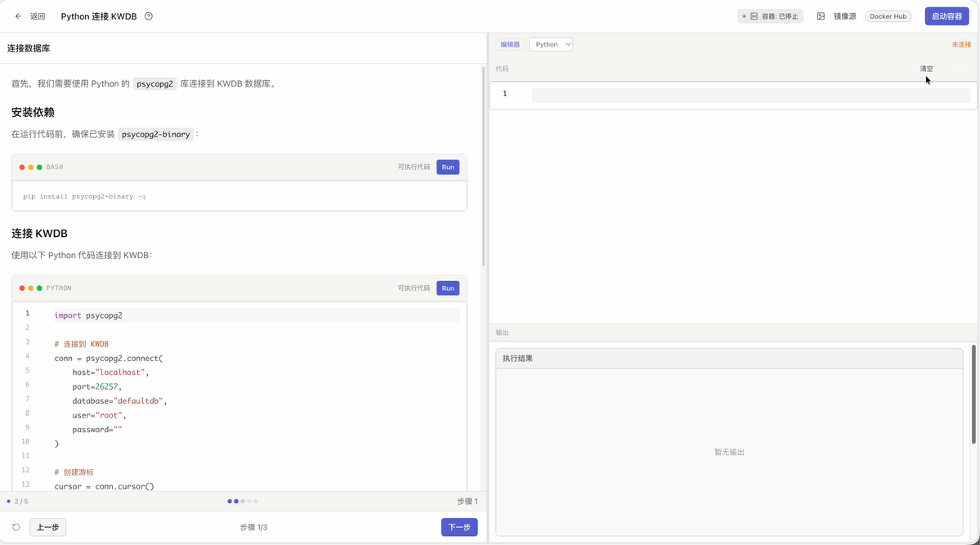This screenshot has height=545, width=980.
Task: Click the 执行结果 header
Action: click(517, 359)
